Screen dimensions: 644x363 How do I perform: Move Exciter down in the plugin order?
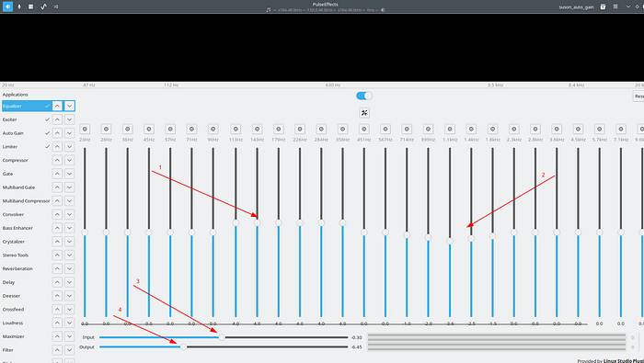click(69, 119)
